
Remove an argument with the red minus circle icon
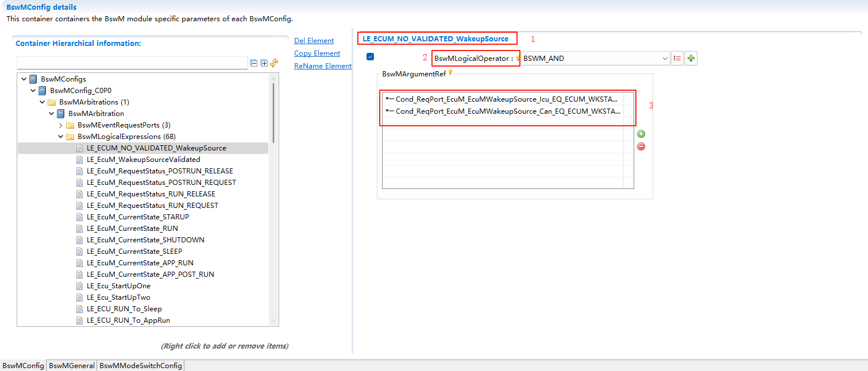click(641, 146)
